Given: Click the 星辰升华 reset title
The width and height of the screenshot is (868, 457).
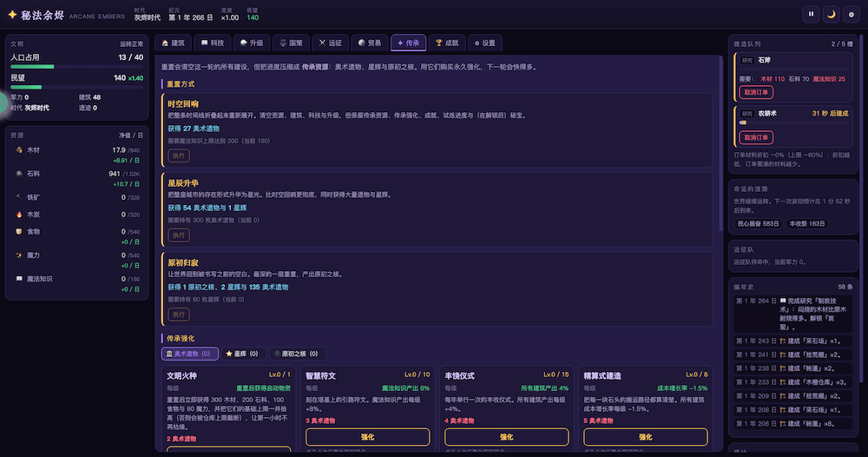Looking at the screenshot, I should pos(182,182).
